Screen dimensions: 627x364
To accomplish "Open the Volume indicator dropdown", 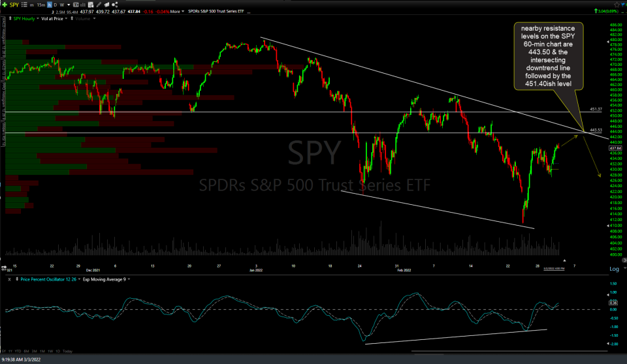I will click(x=94, y=19).
